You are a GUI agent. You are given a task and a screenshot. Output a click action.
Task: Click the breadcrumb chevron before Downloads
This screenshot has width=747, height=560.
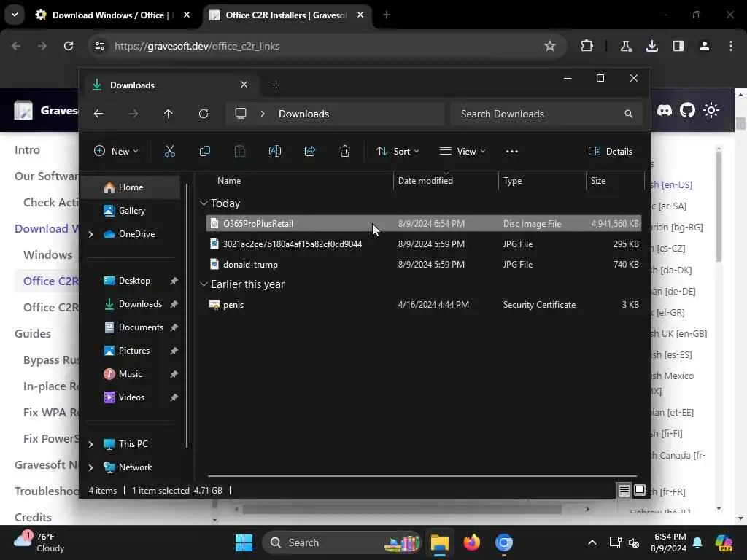pyautogui.click(x=263, y=114)
